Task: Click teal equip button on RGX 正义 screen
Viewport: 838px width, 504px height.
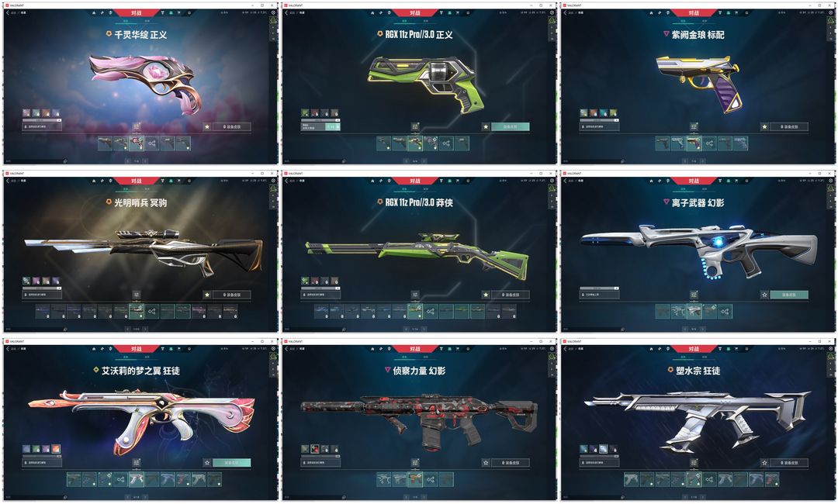Action: coord(510,127)
